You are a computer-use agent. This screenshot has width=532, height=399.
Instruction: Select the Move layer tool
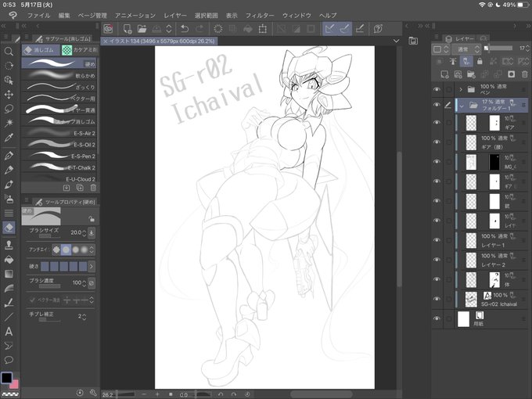[x=9, y=95]
